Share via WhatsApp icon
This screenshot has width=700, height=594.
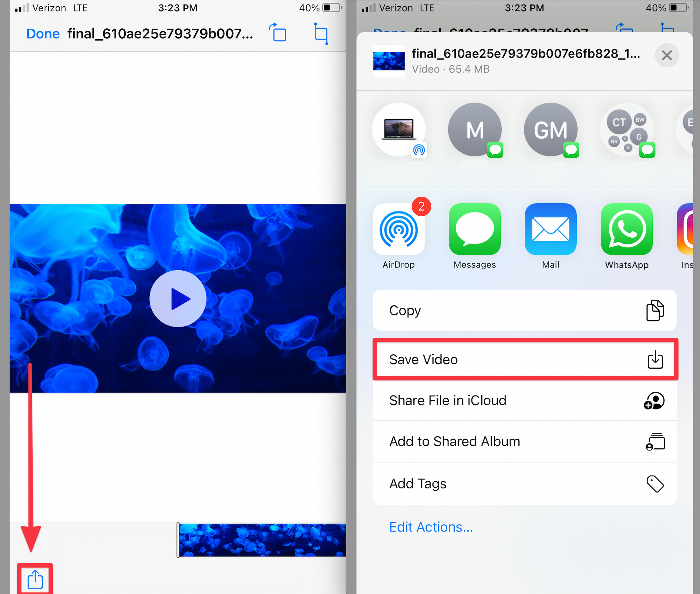(x=626, y=230)
